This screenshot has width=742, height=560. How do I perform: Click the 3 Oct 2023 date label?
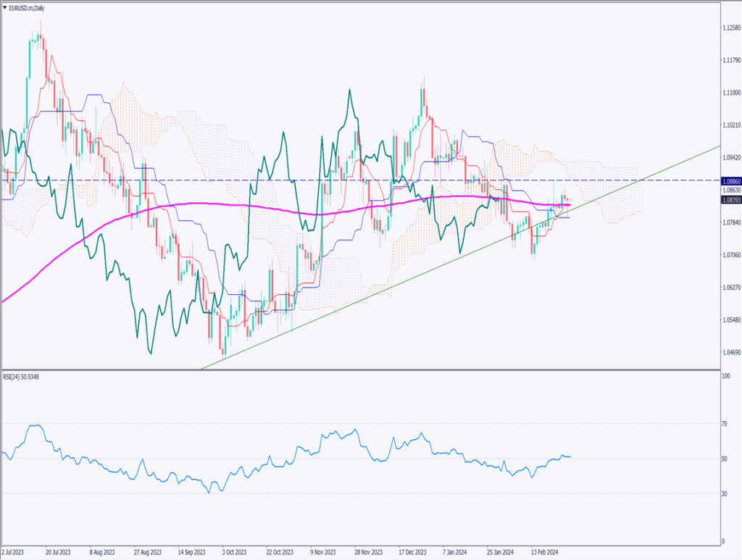click(235, 550)
